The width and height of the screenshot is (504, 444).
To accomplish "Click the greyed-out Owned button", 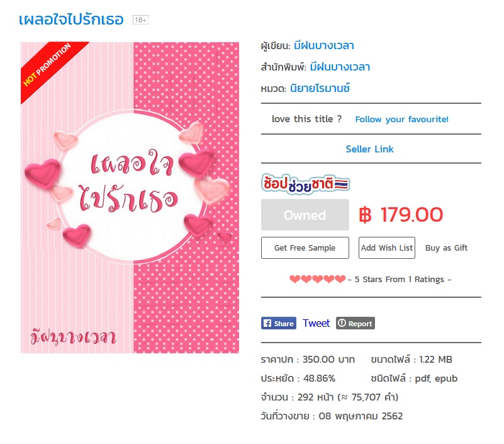I will click(x=305, y=215).
